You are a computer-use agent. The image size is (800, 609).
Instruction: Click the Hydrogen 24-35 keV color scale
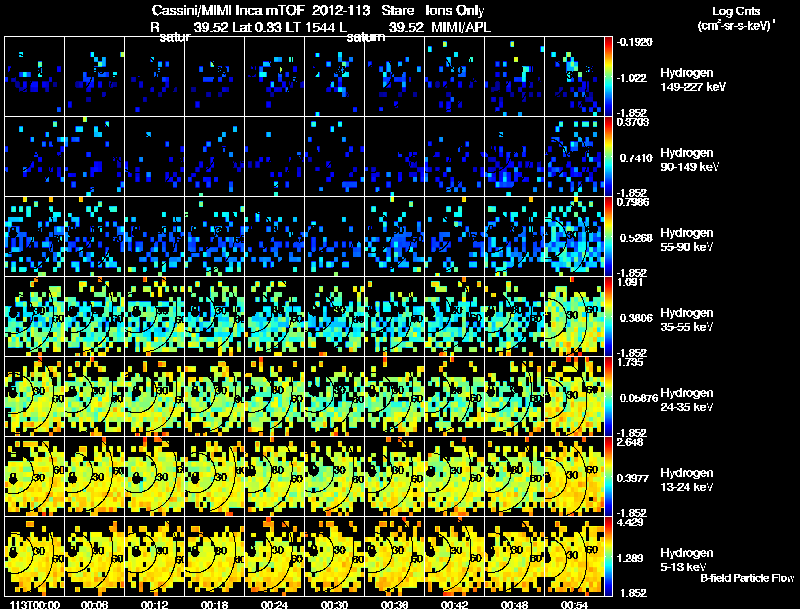(608, 396)
